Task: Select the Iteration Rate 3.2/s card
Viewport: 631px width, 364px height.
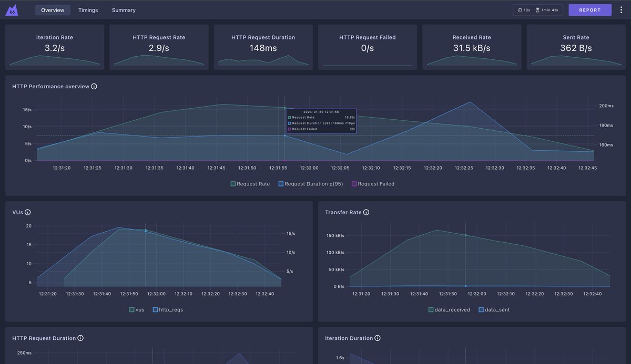Action: (x=55, y=47)
